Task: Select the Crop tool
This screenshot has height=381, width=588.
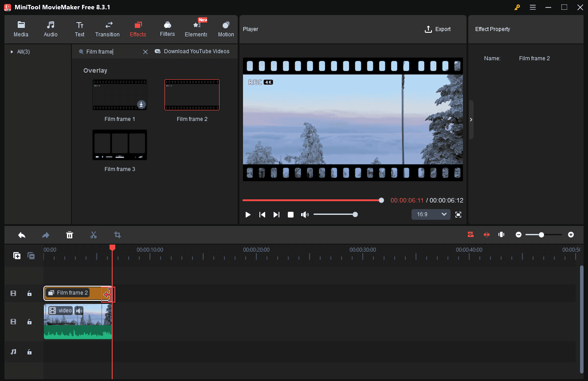Action: click(118, 235)
